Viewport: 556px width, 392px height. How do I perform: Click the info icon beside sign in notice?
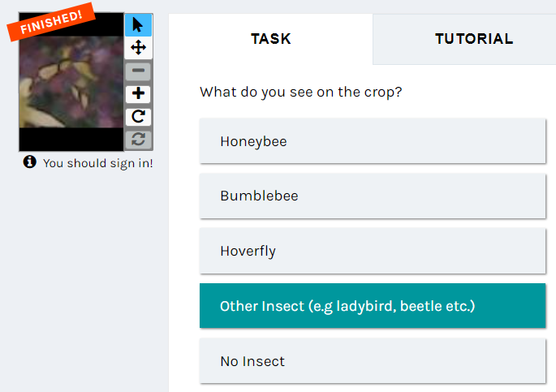point(30,162)
